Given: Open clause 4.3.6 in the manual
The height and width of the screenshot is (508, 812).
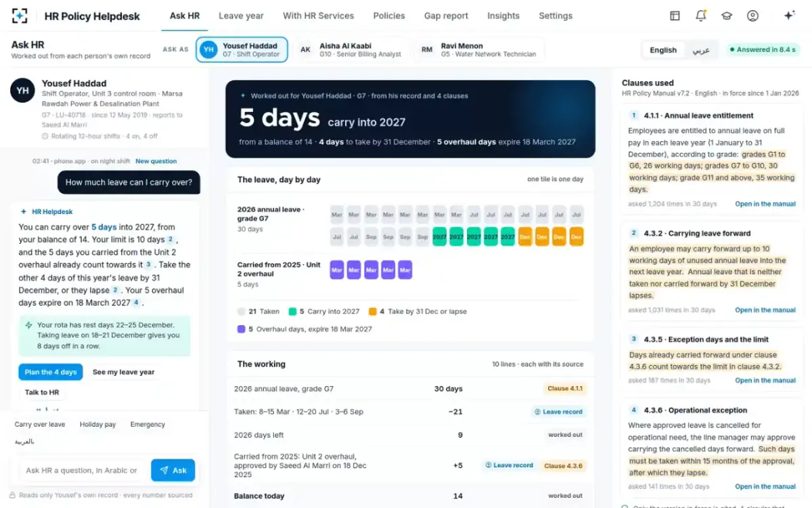Looking at the screenshot, I should pos(765,486).
